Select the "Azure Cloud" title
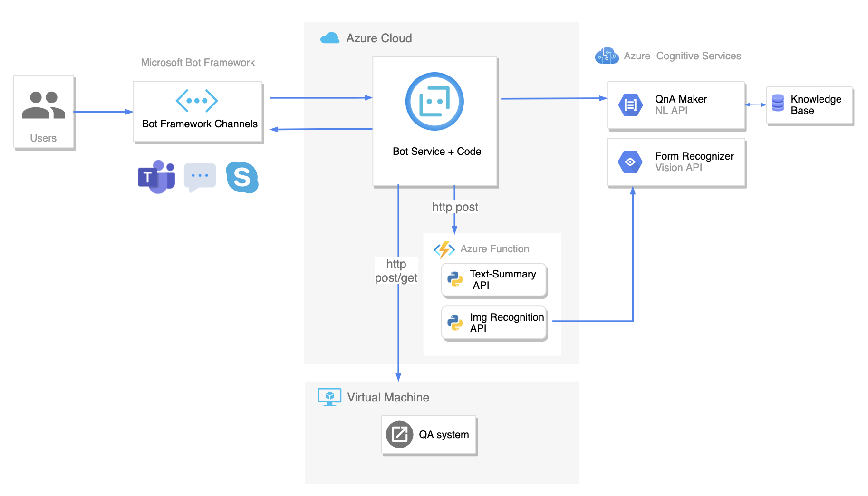Screen dimensions: 868x496 (x=379, y=38)
